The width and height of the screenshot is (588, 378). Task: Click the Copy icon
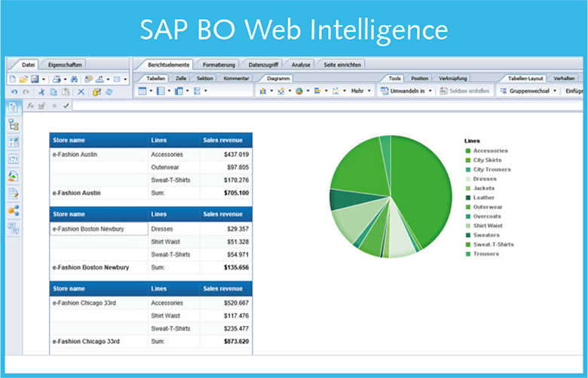pyautogui.click(x=54, y=92)
